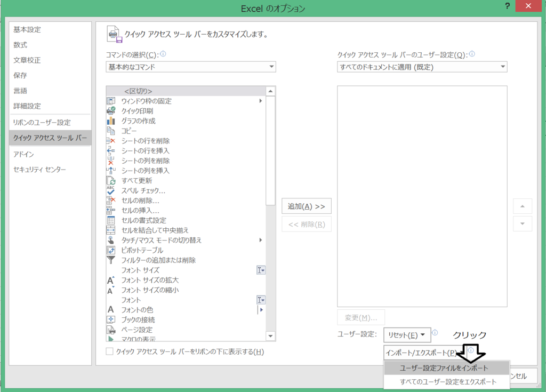Click the empty toolbar items list box
Image resolution: width=546 pixels, height=392 pixels.
tap(422, 196)
